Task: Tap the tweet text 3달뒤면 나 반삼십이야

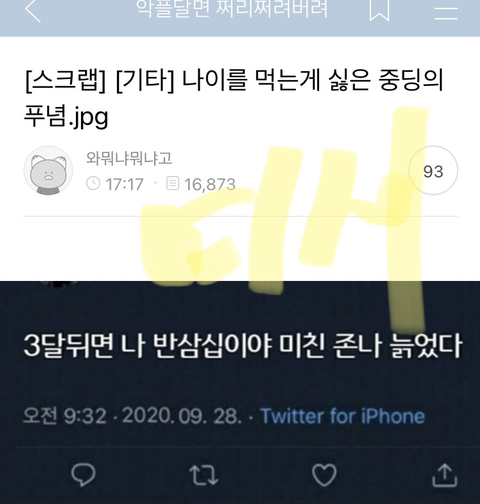Action: coord(147,346)
